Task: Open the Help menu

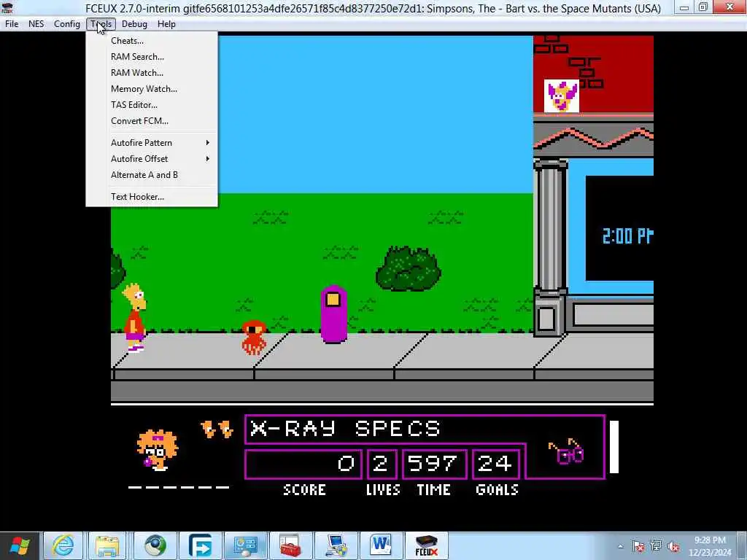Action: click(166, 24)
